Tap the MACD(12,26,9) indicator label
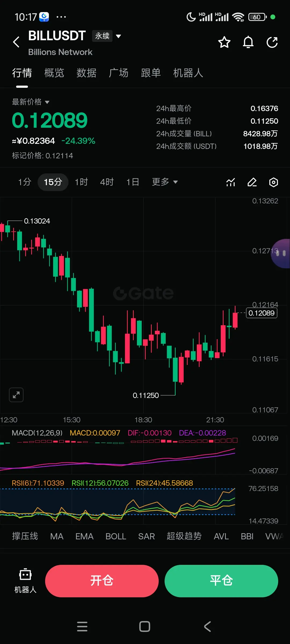This screenshot has height=644, width=290. click(37, 433)
